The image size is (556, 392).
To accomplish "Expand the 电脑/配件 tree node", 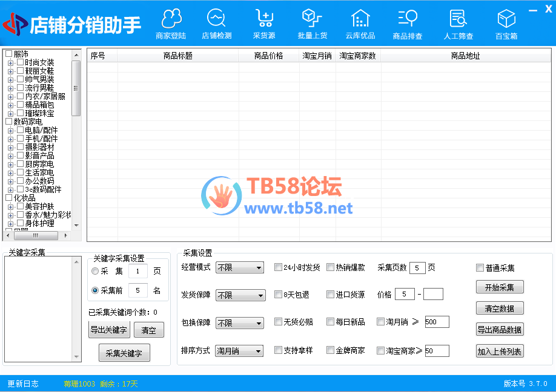I will [x=10, y=131].
